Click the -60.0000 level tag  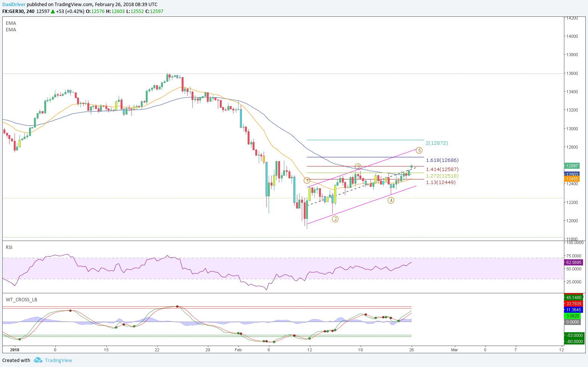point(574,341)
